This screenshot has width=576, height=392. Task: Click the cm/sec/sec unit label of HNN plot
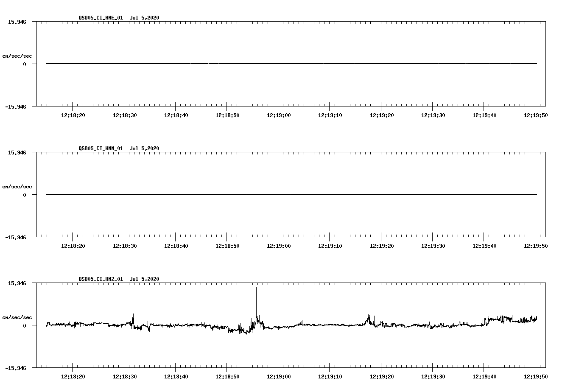[17, 187]
